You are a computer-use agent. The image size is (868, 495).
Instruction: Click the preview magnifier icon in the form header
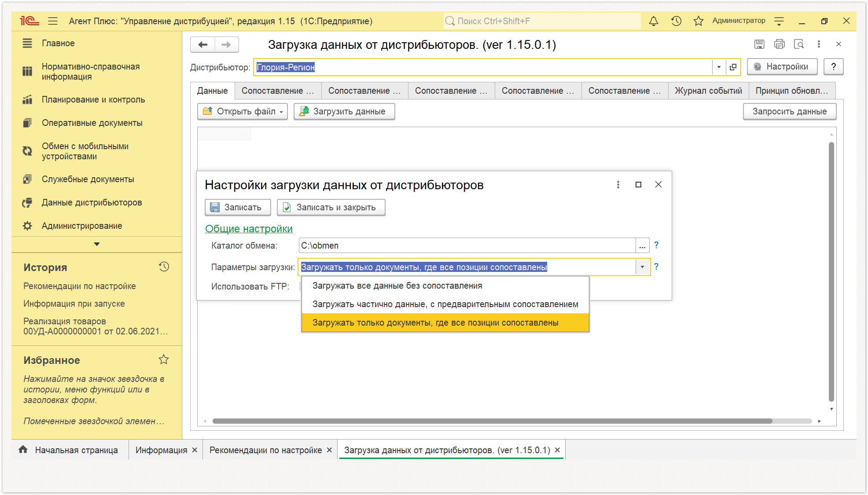point(798,44)
